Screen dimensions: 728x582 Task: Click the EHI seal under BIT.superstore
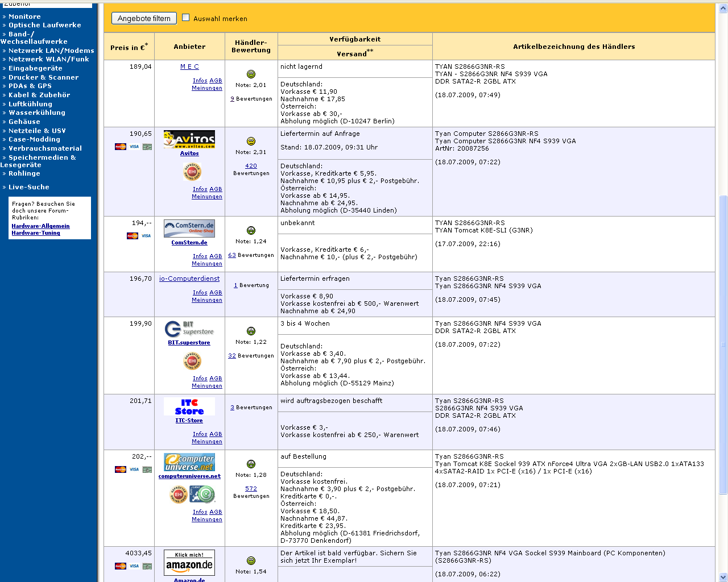[192, 361]
